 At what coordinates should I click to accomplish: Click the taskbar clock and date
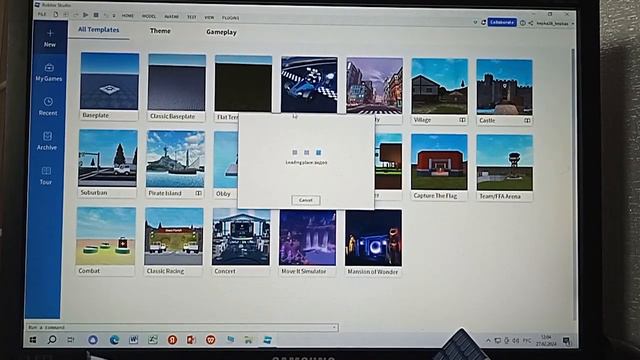click(546, 340)
